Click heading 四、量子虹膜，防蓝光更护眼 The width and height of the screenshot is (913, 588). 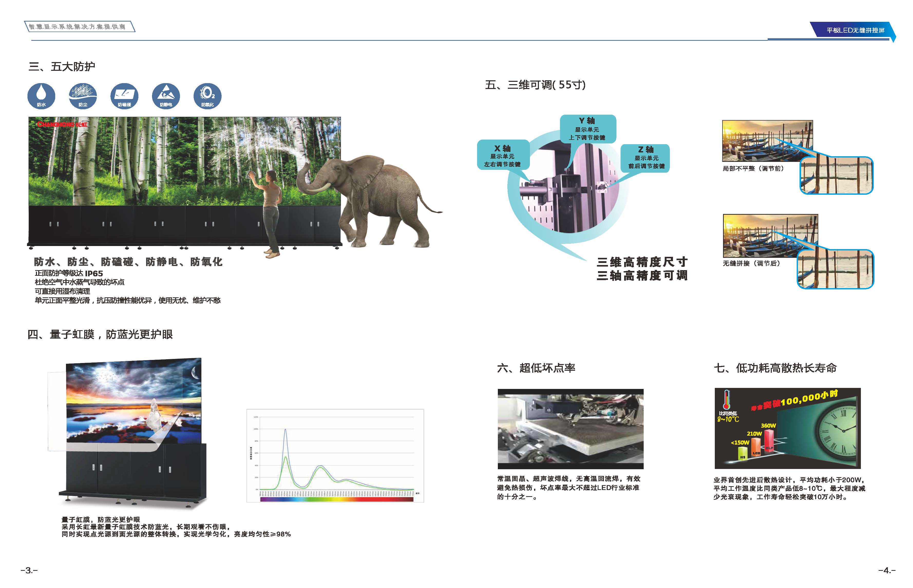pos(100,335)
